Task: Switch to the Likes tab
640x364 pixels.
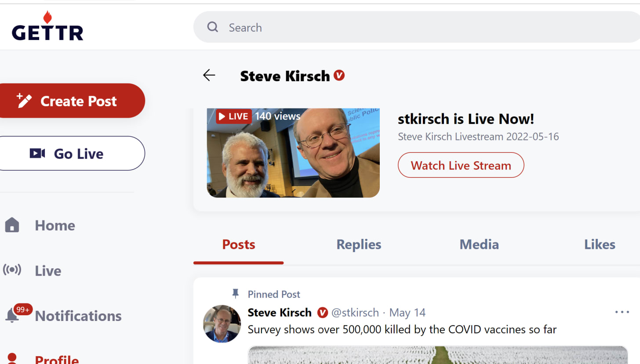Action: click(x=600, y=245)
